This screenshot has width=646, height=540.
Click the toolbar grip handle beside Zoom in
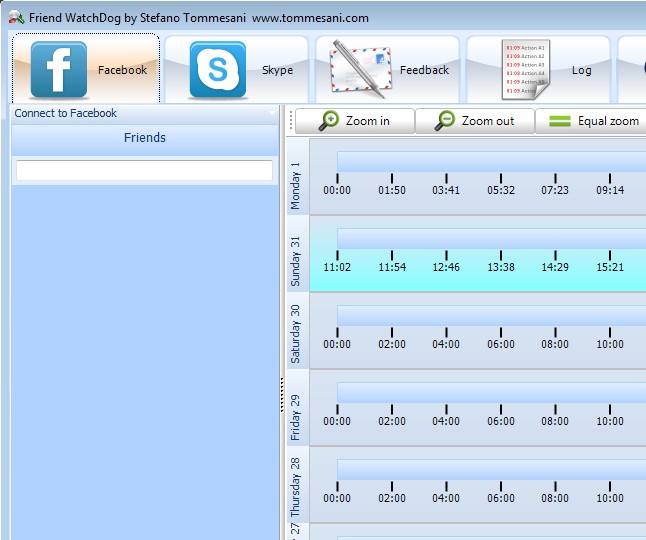[x=291, y=121]
